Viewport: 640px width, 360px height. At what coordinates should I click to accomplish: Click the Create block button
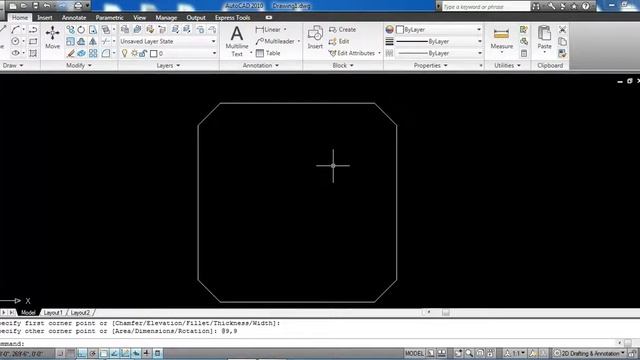coord(342,30)
